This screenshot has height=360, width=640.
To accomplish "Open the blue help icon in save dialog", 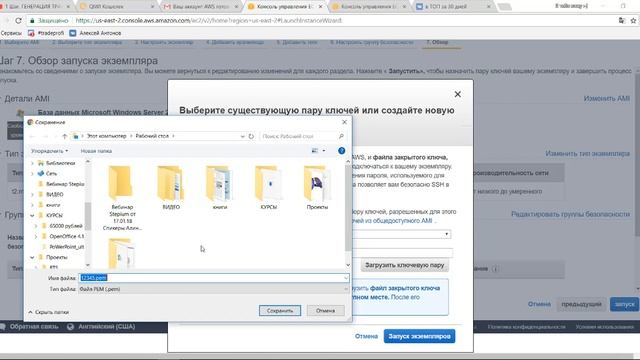I will click(x=342, y=151).
